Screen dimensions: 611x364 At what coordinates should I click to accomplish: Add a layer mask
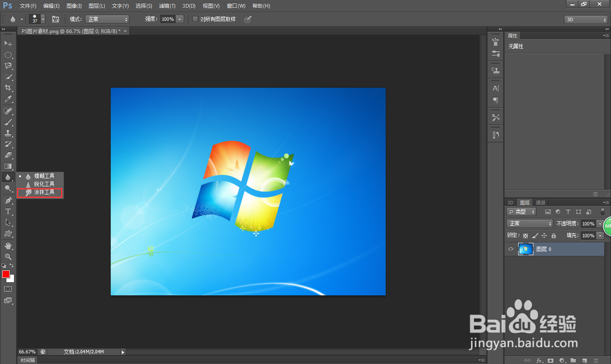click(550, 361)
